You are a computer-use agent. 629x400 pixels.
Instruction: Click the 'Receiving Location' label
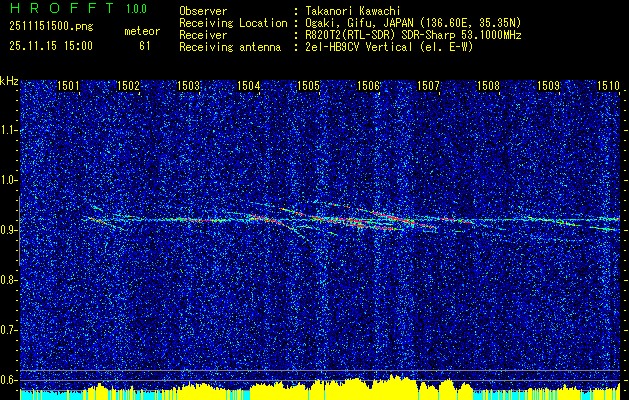233,23
